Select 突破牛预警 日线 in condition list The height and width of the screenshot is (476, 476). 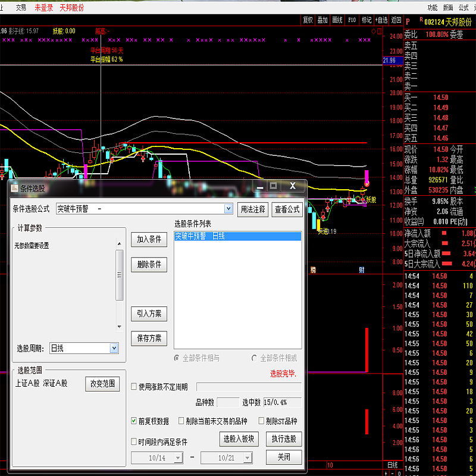(x=237, y=236)
